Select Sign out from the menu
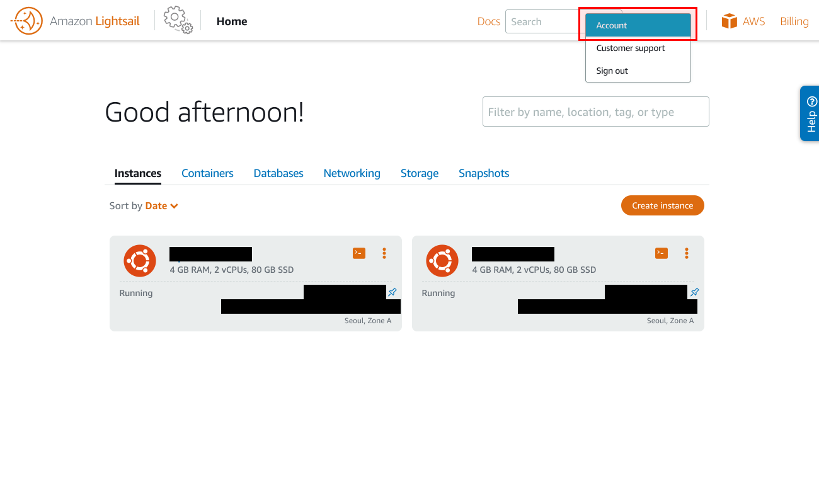 tap(638, 71)
